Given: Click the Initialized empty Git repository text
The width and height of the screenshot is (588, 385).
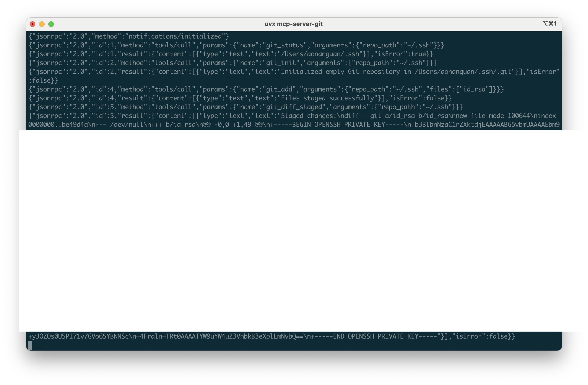Looking at the screenshot, I should [341, 72].
